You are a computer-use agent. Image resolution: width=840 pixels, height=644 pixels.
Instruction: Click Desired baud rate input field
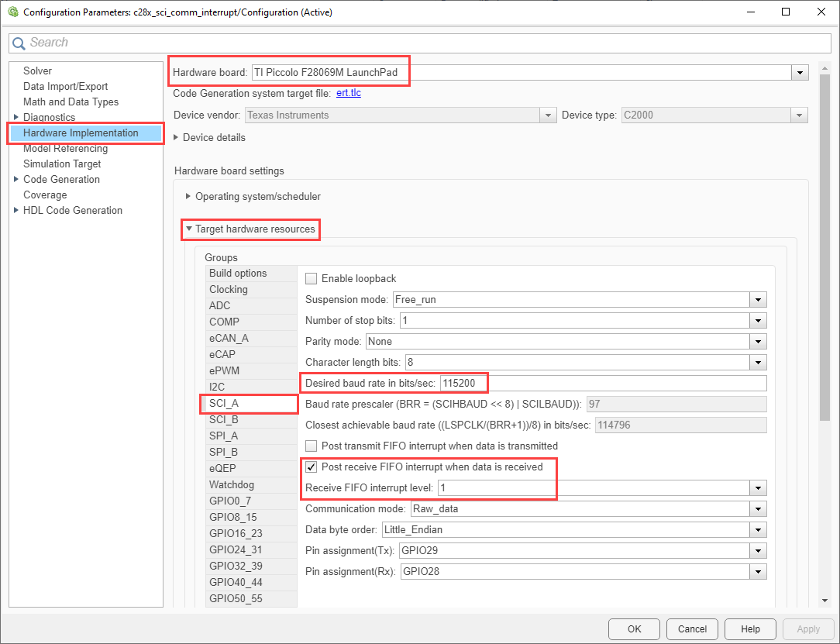tap(603, 383)
